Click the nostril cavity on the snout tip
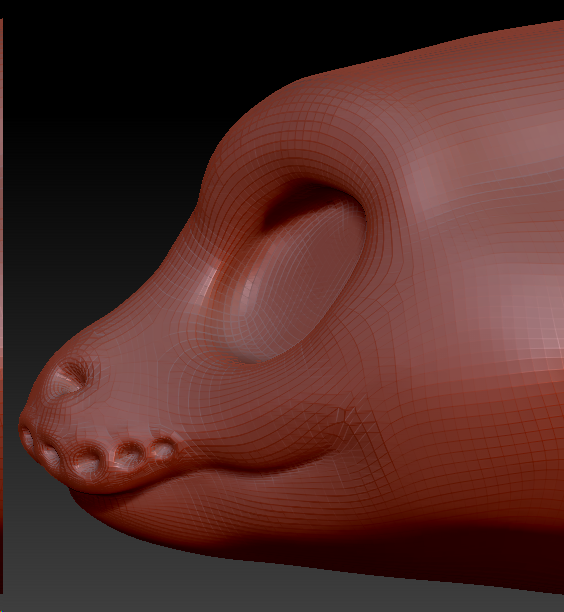Image resolution: width=564 pixels, height=612 pixels. 69,379
